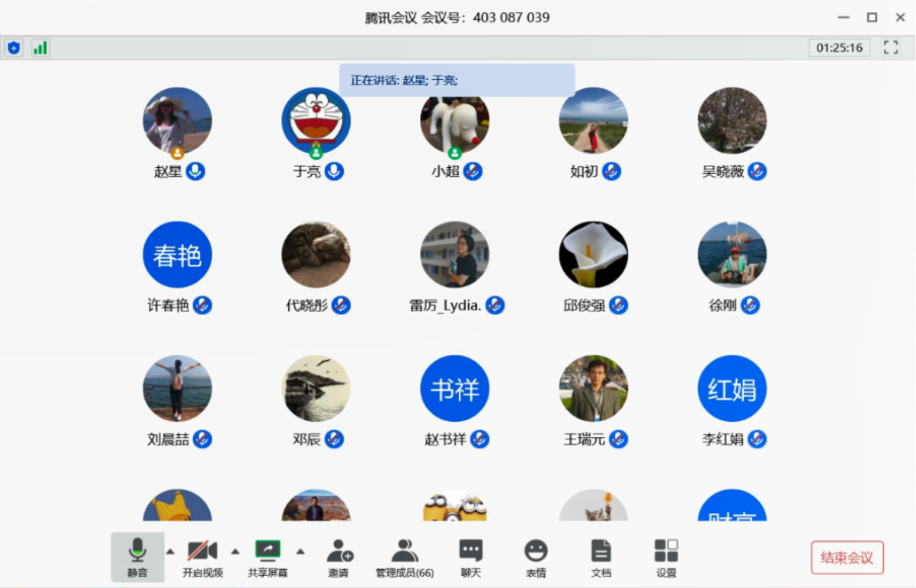Expand microphone options arrow beside 静音
916x588 pixels.
coord(171,551)
